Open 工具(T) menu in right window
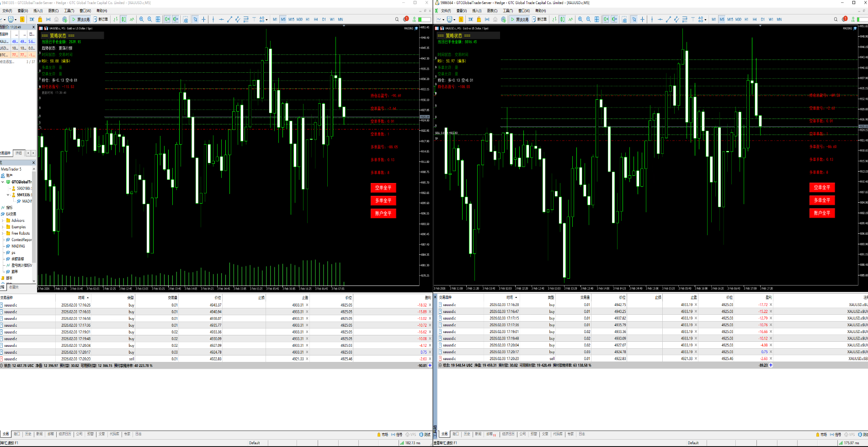 pos(508,11)
